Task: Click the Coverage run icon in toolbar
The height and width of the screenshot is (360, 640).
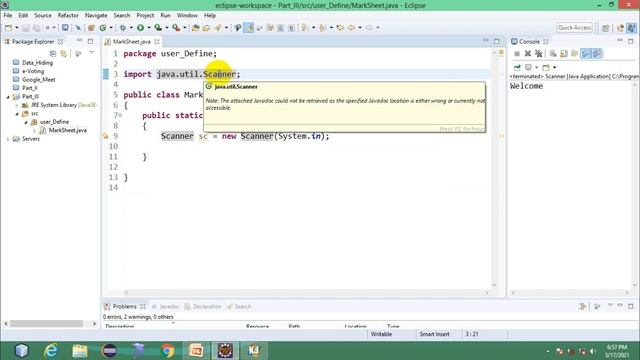Action: click(158, 28)
